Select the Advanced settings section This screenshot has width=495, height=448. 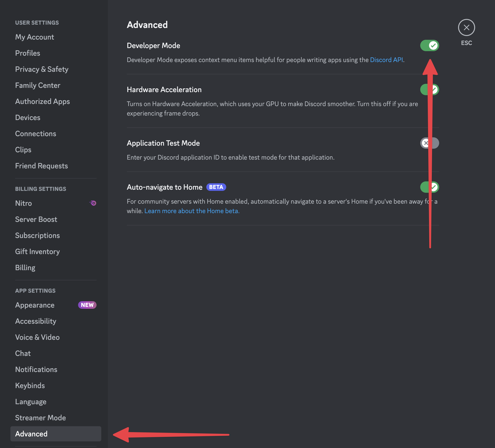(x=31, y=433)
